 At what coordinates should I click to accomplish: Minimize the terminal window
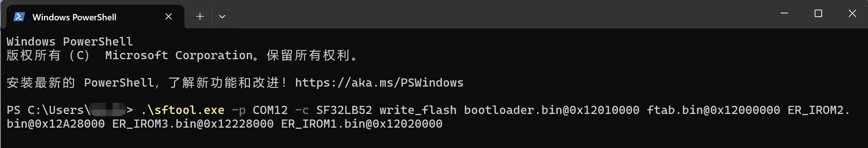[x=784, y=14]
